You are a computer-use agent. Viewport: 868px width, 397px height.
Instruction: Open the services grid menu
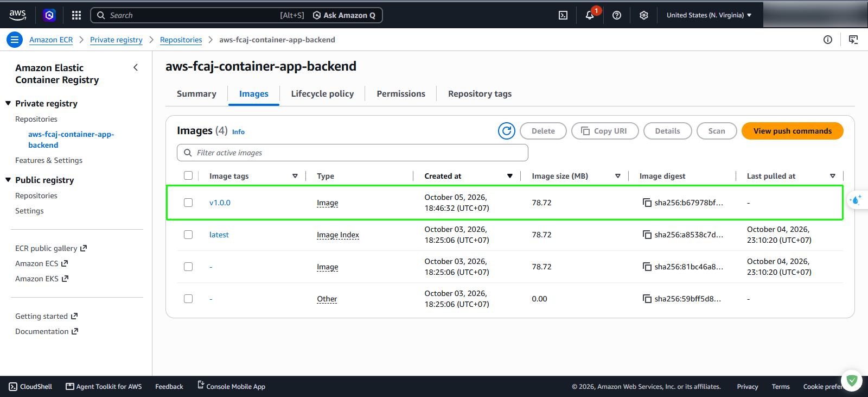76,15
